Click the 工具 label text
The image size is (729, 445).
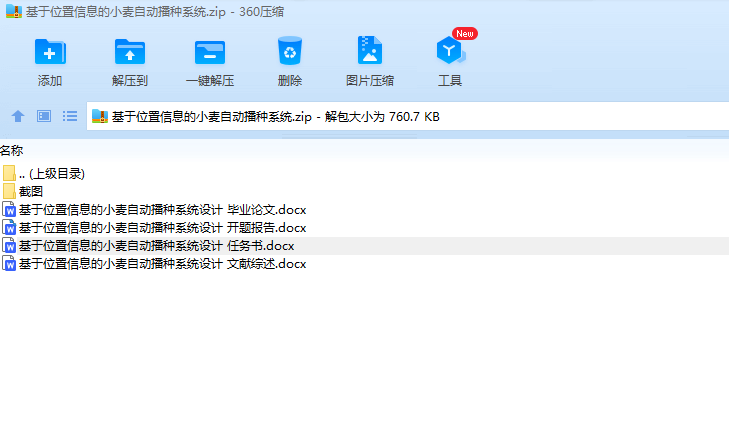coord(450,80)
